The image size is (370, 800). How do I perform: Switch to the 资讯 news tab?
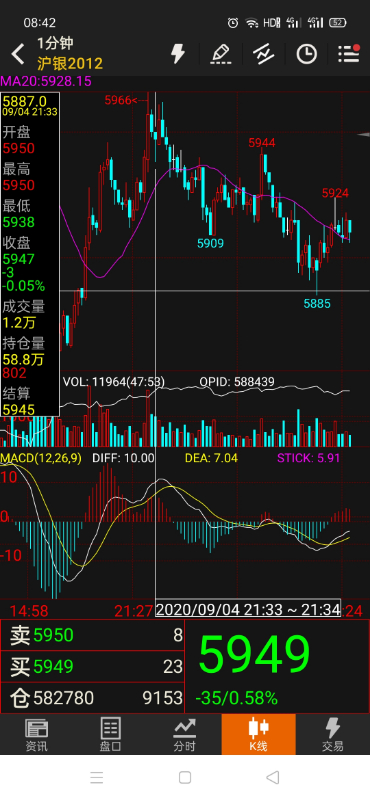[x=37, y=735]
